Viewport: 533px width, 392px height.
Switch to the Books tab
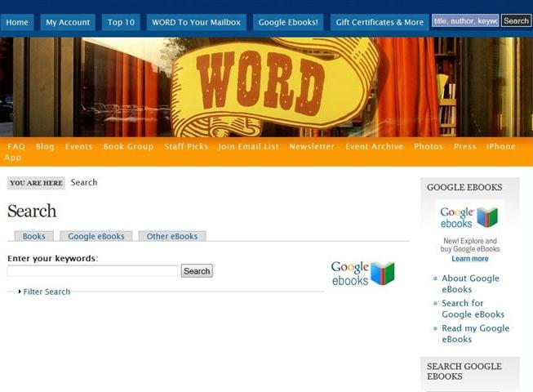[34, 236]
